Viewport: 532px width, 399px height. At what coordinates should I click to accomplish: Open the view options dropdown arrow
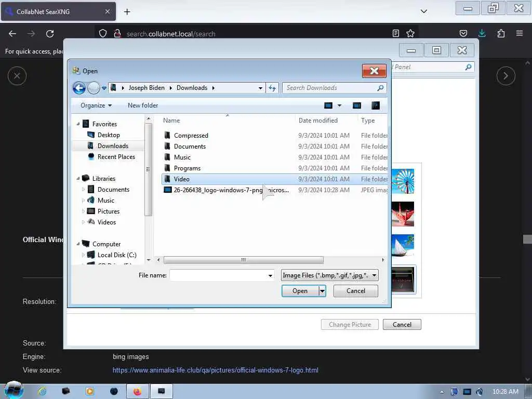click(x=339, y=105)
